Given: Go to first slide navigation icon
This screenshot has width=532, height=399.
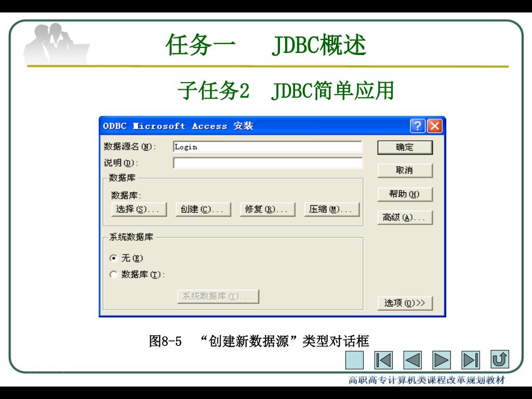Looking at the screenshot, I should coord(383,360).
